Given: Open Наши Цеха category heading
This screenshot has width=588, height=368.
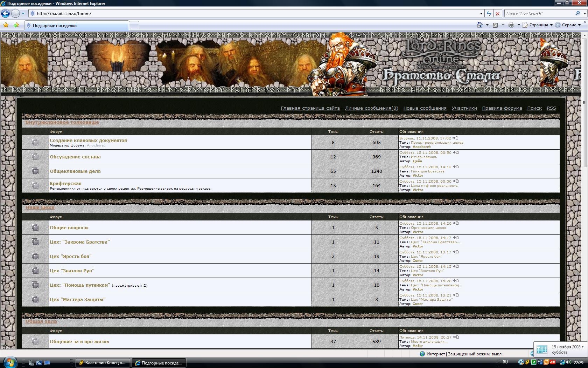Looking at the screenshot, I should point(40,207).
